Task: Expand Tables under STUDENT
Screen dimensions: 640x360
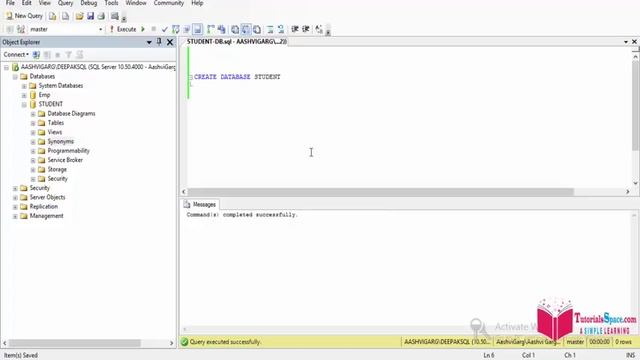Action: point(33,123)
